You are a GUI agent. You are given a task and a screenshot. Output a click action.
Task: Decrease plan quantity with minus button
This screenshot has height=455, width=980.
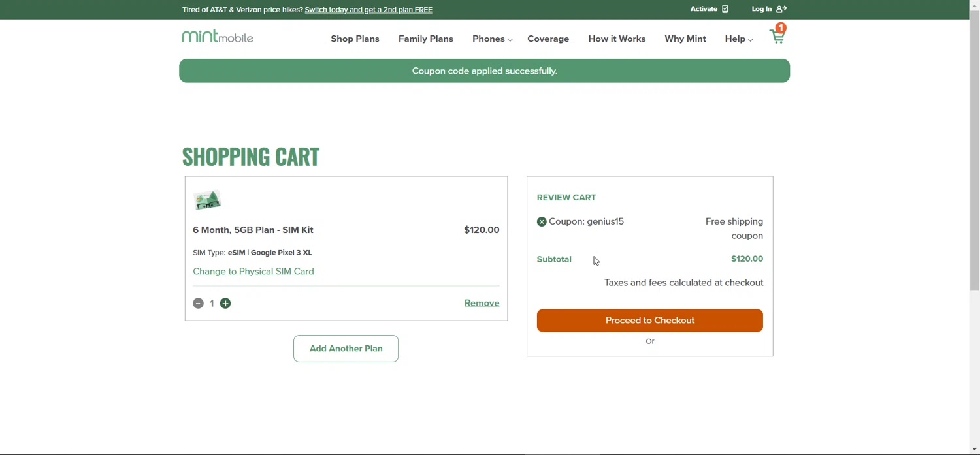[x=199, y=304]
